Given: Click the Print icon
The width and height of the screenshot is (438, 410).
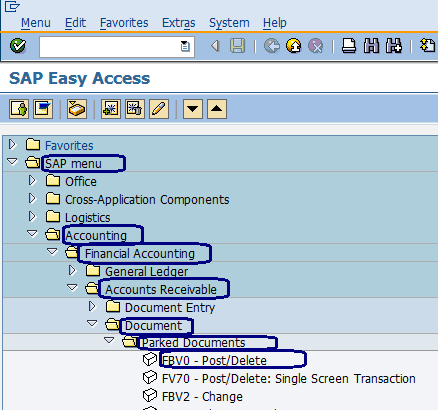Looking at the screenshot, I should pyautogui.click(x=349, y=46).
